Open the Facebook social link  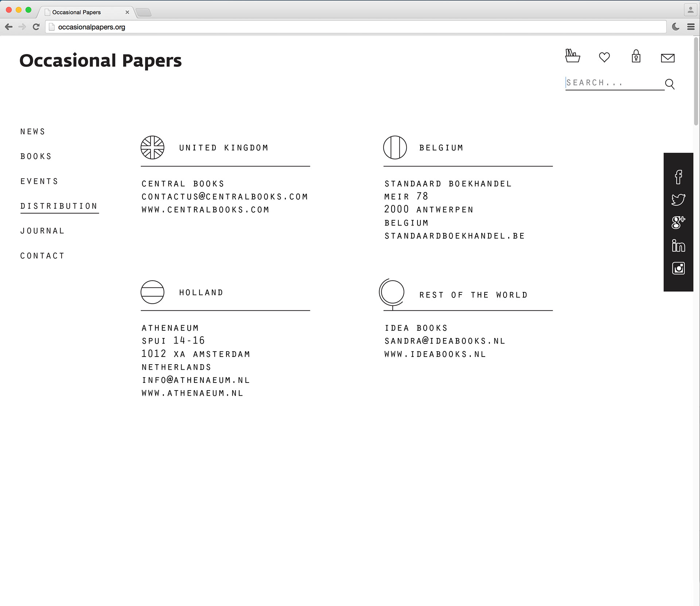(678, 177)
